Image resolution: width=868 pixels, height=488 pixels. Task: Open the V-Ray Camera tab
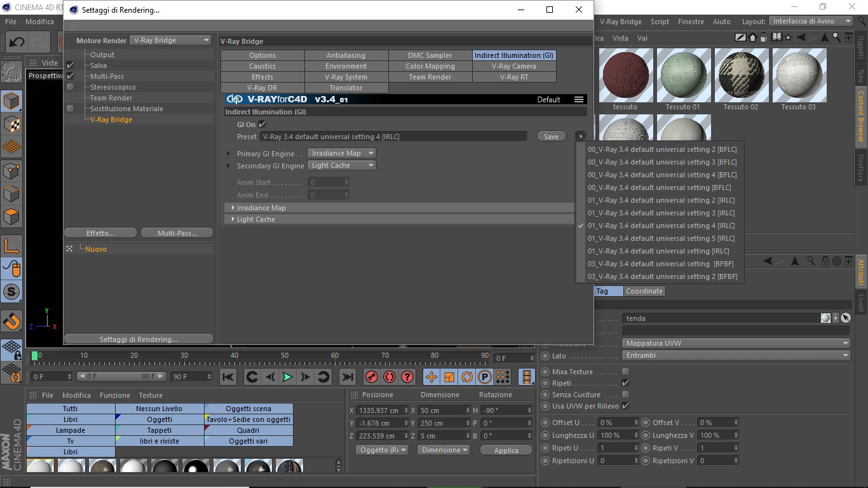pos(514,66)
